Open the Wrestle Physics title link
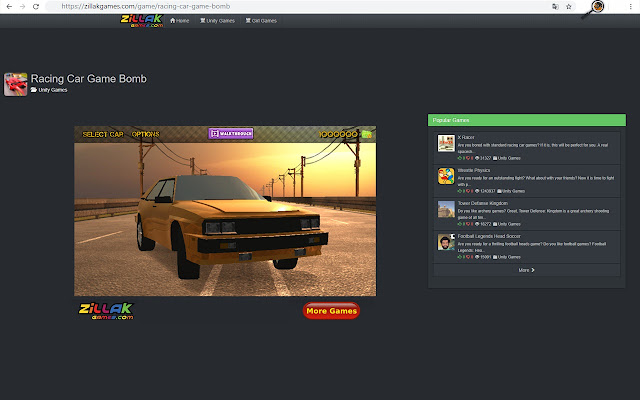This screenshot has width=640, height=400. point(474,171)
